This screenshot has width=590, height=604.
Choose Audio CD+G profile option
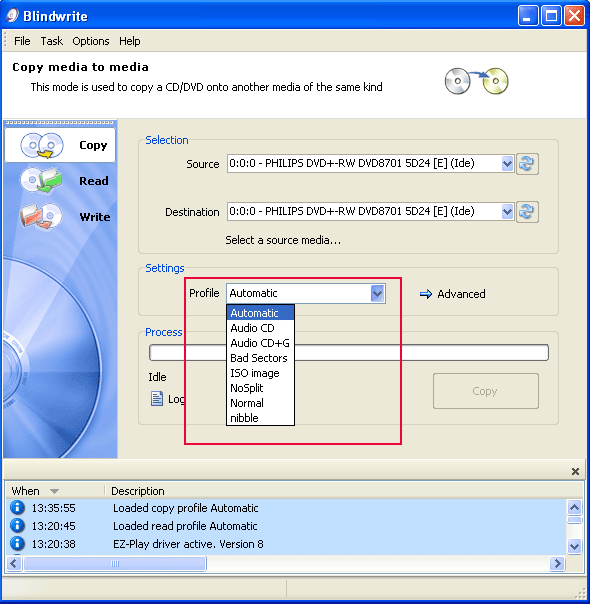click(x=260, y=343)
